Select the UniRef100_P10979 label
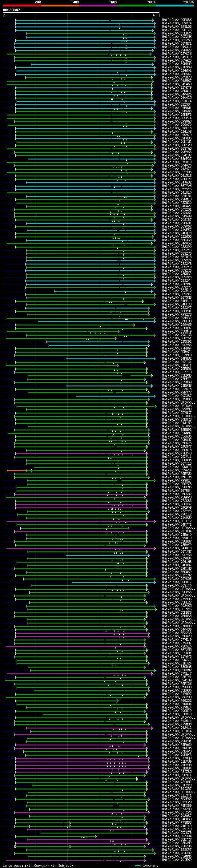197x868 pixels. 177,135
